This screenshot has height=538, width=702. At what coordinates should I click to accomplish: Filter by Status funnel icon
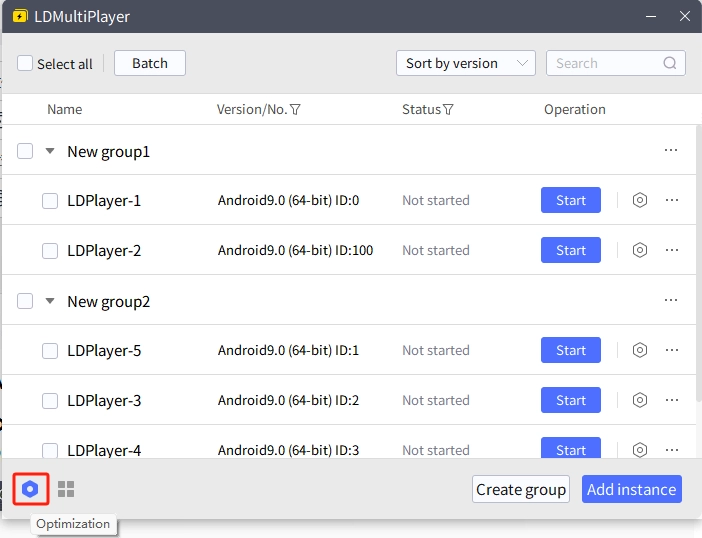coord(448,110)
